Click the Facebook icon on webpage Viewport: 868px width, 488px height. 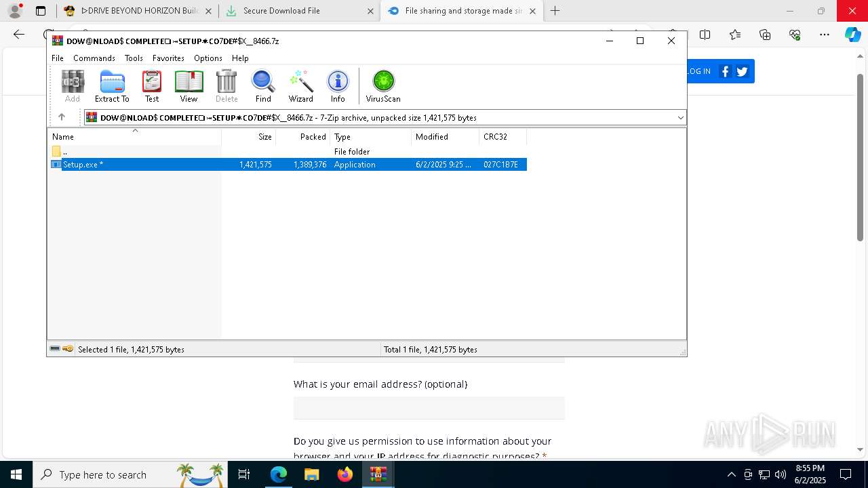[726, 71]
